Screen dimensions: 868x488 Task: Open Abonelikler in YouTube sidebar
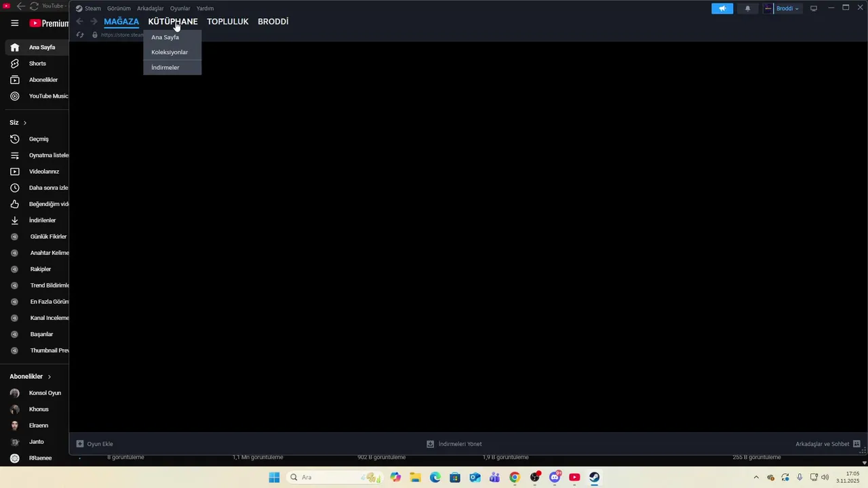point(37,80)
